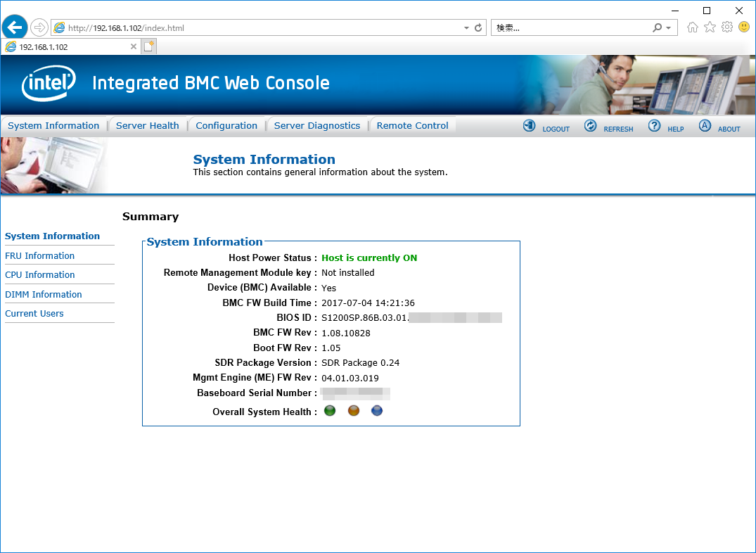The width and height of the screenshot is (756, 553).
Task: Go to the Server Diagnostics tab
Action: 317,125
